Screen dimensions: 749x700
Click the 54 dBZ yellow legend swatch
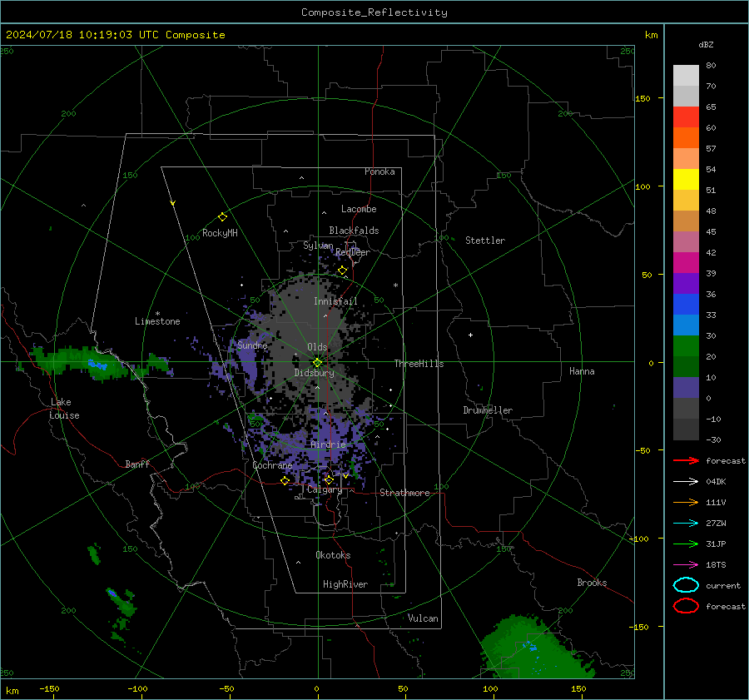tap(686, 179)
